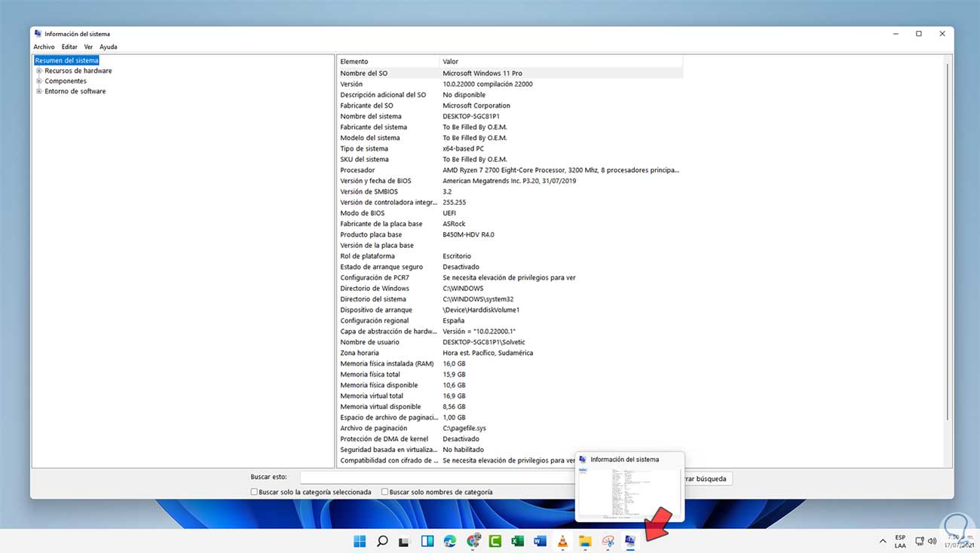Click value '10.0.22000 compilación 22000'
This screenshot has width=980, height=553.
click(x=488, y=84)
